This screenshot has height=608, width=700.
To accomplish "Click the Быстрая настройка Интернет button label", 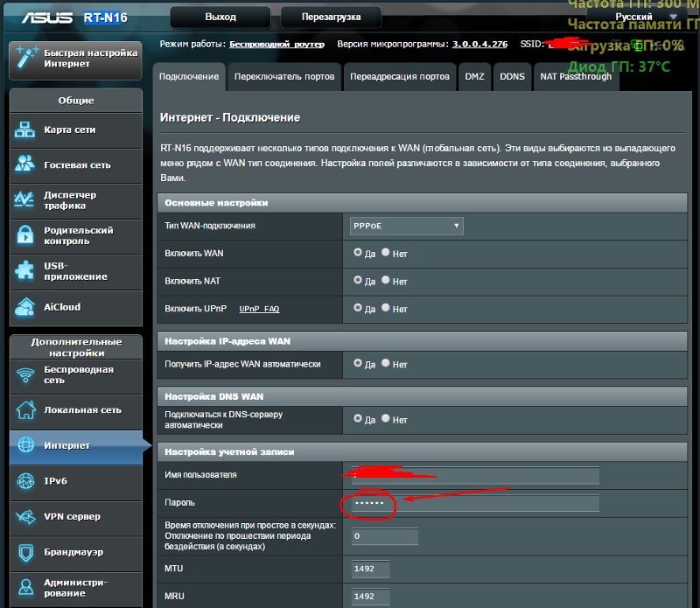I will tap(91, 58).
